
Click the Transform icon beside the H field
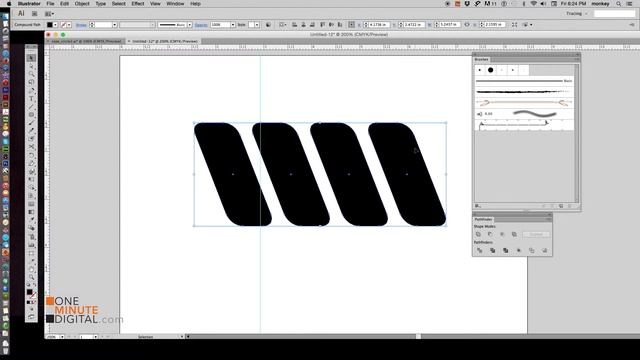click(x=514, y=25)
